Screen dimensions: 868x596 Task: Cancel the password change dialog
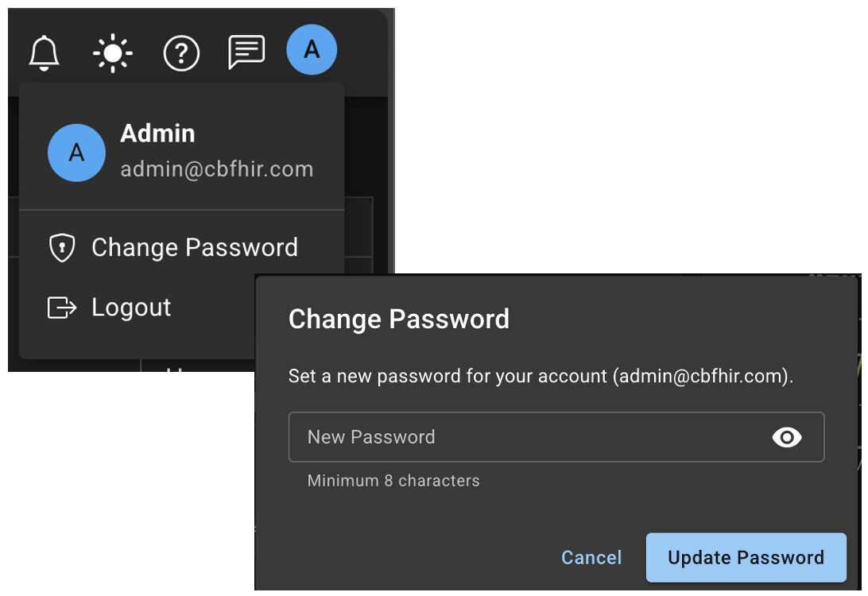point(591,558)
